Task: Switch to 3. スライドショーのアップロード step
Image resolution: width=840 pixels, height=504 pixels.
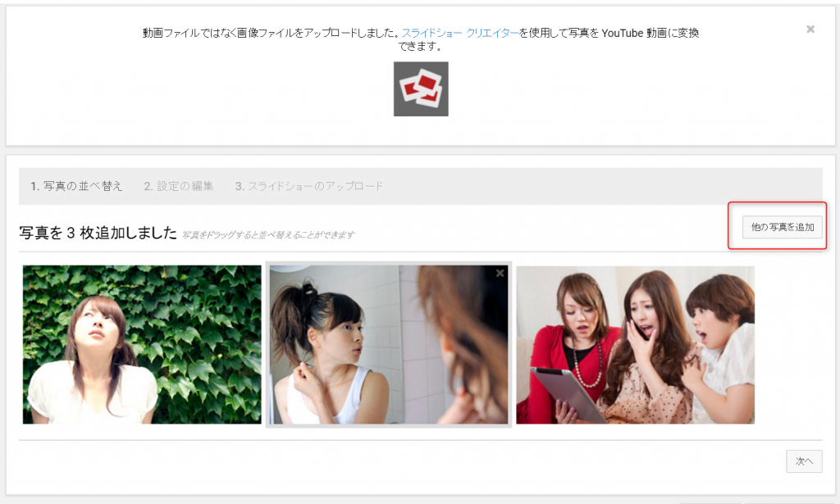Action: (x=309, y=186)
